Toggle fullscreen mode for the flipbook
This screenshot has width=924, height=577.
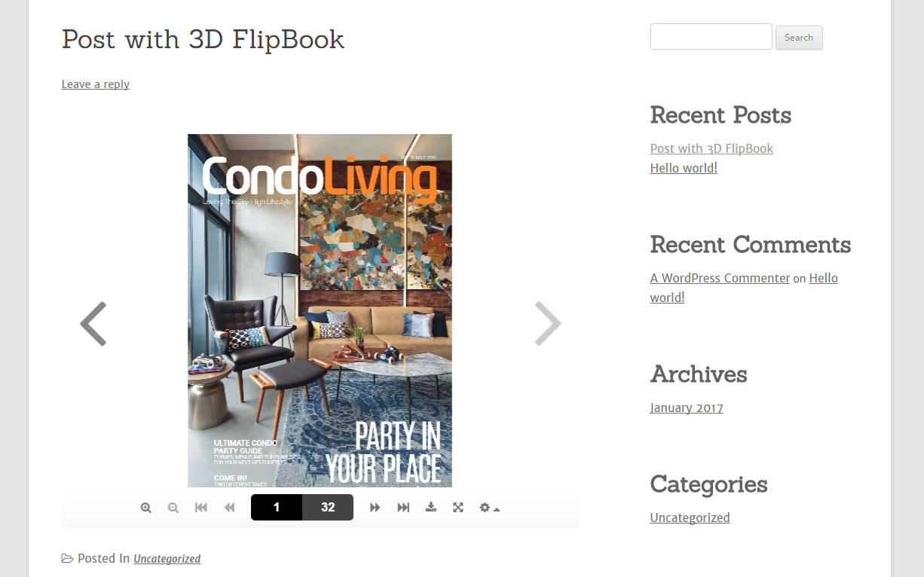pyautogui.click(x=458, y=508)
